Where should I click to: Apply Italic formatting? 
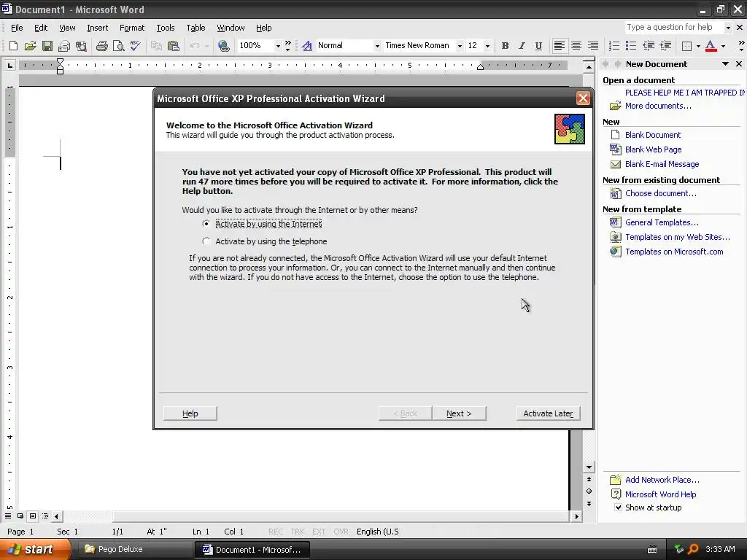click(522, 46)
